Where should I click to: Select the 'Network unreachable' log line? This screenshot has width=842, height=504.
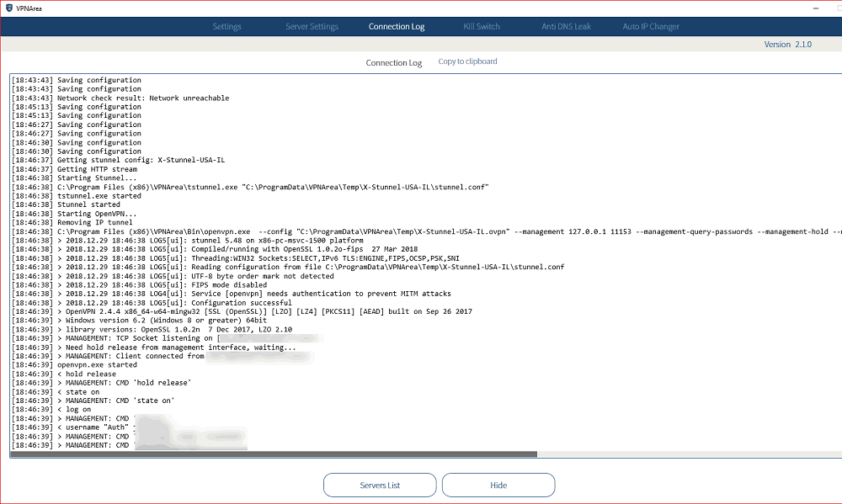143,98
